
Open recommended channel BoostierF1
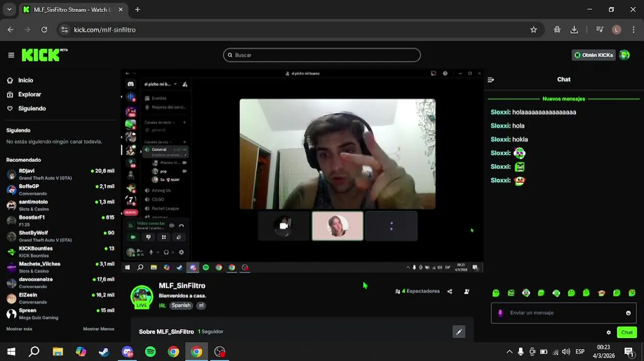60,221
